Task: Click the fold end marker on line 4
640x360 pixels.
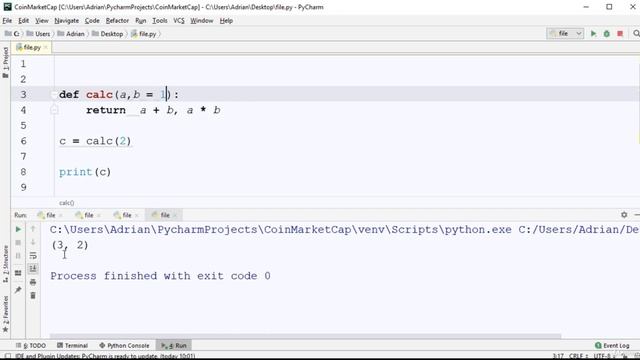Action: (54, 110)
